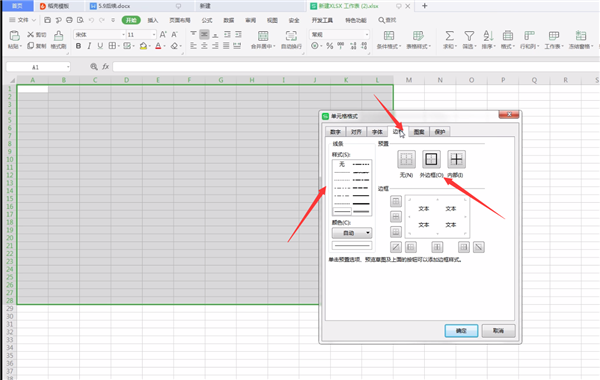Image resolution: width=600 pixels, height=380 pixels.
Task: Open the 页面布局 ribbon tab
Action: pos(180,20)
